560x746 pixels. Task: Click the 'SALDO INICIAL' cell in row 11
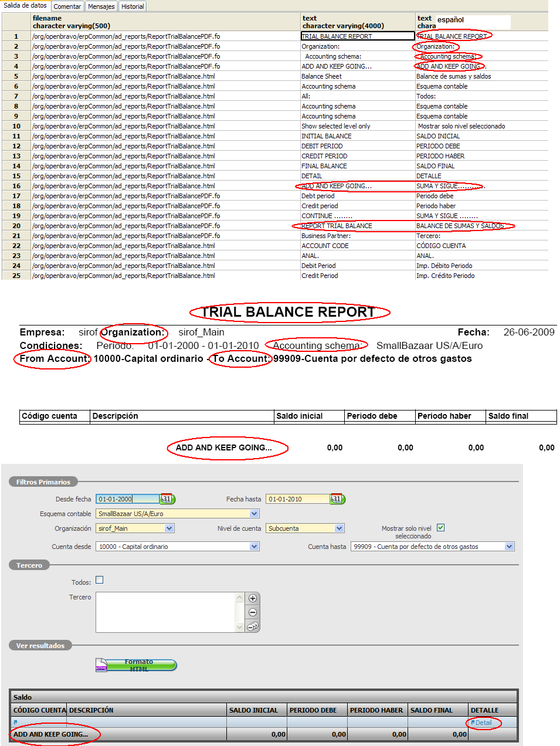481,136
